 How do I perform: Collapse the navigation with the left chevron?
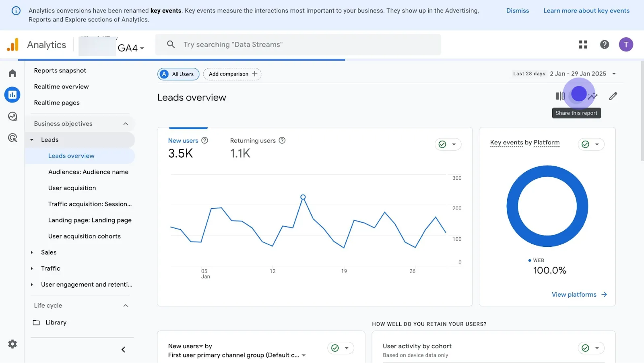click(x=124, y=350)
